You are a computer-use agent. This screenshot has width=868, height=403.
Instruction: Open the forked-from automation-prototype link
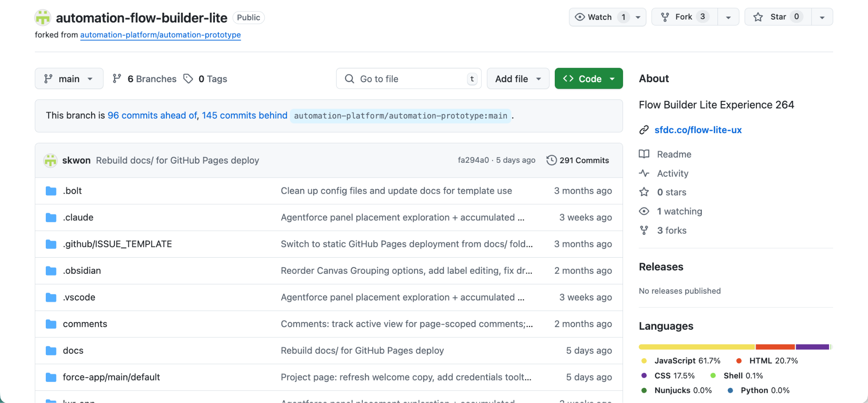(160, 35)
